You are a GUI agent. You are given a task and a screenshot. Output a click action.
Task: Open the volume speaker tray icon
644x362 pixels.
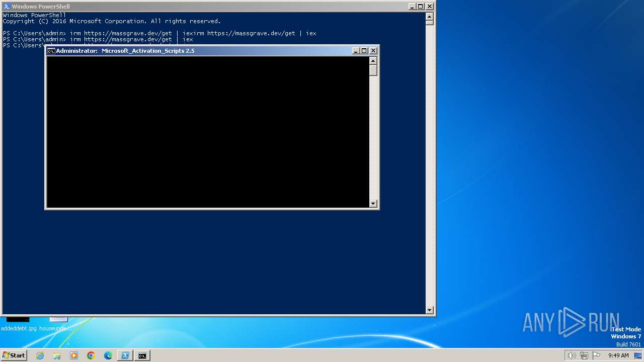[x=572, y=355]
